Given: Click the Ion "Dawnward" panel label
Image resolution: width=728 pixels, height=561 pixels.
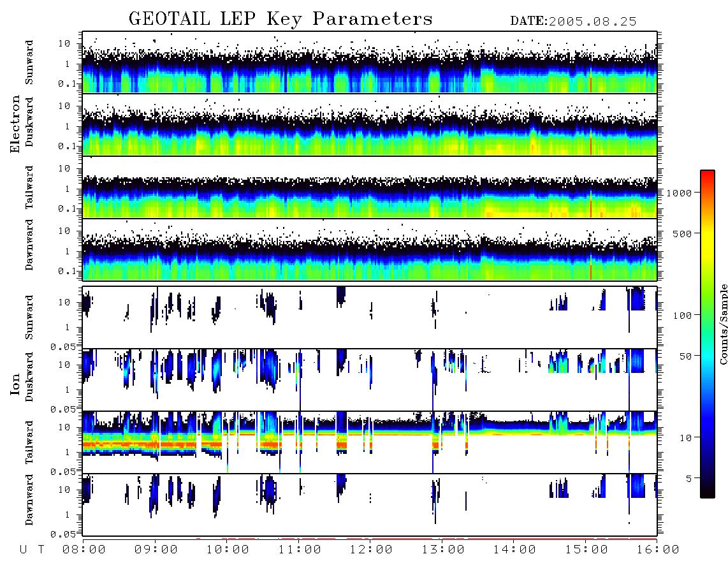Looking at the screenshot, I should tap(29, 500).
